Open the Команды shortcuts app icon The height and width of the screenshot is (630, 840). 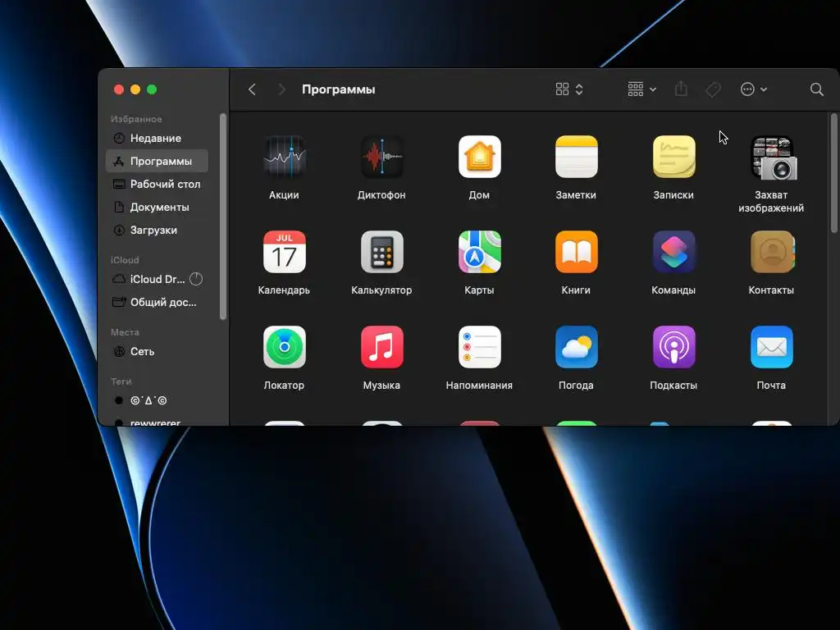[x=673, y=252]
